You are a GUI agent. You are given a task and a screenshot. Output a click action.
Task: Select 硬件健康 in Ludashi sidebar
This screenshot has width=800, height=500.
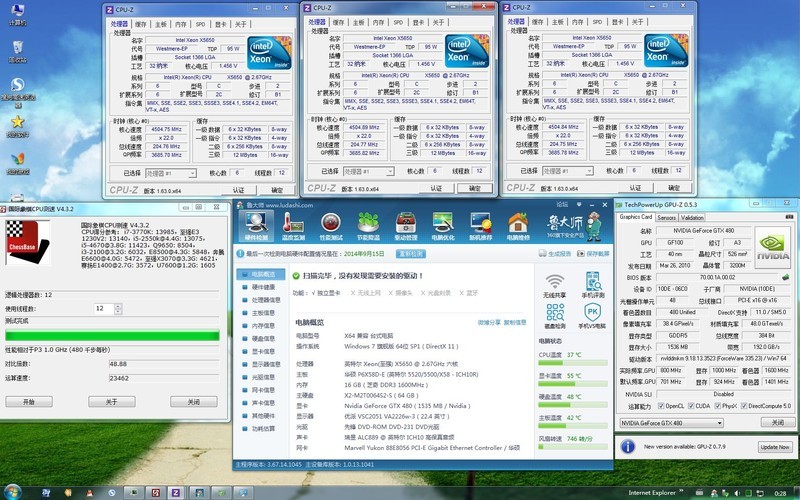tap(261, 287)
